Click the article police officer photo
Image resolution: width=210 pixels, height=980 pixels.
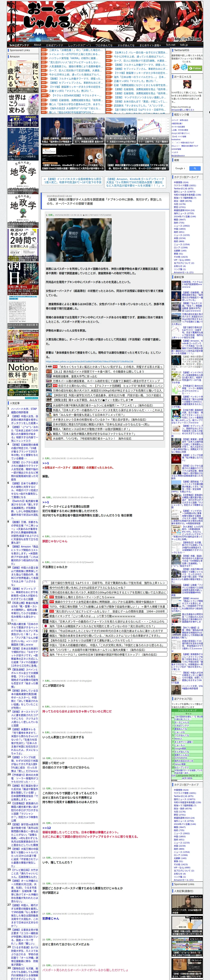click(79, 240)
